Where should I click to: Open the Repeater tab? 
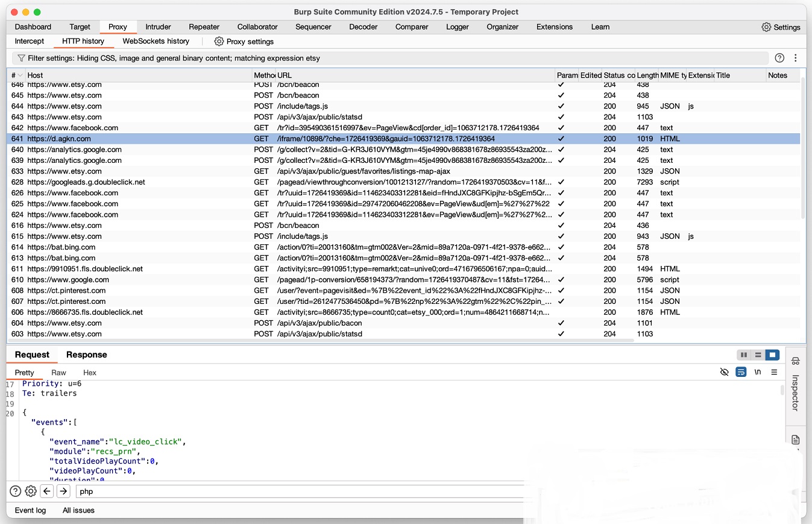click(204, 27)
